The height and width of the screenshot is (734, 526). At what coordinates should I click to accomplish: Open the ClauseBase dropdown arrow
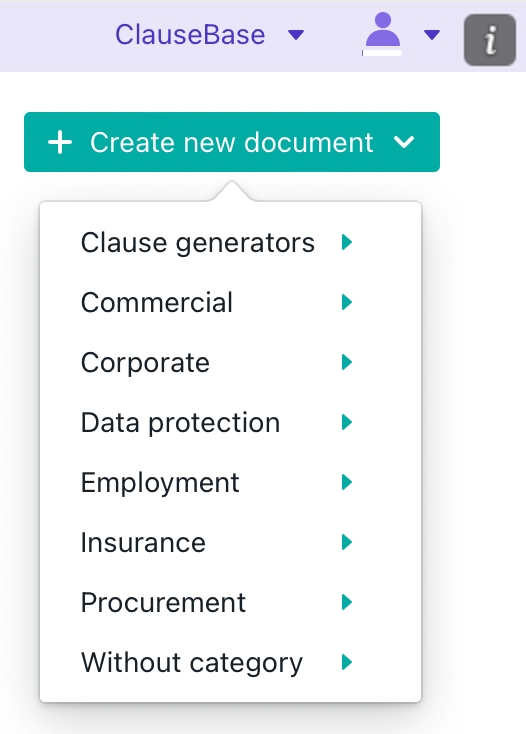[296, 35]
